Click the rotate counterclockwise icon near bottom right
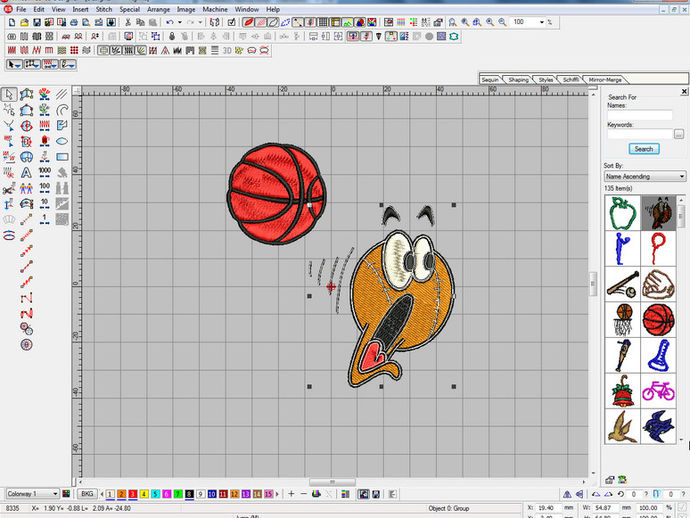Screen dimensions: 690x518 (620, 494)
